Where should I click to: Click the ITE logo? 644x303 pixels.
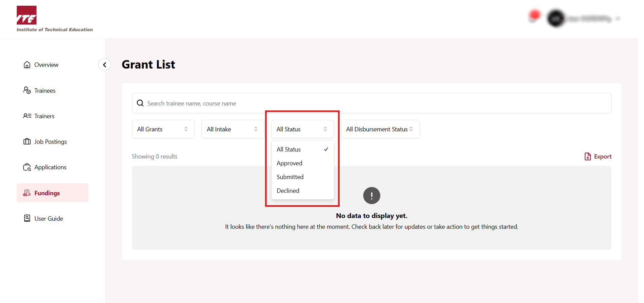(27, 15)
